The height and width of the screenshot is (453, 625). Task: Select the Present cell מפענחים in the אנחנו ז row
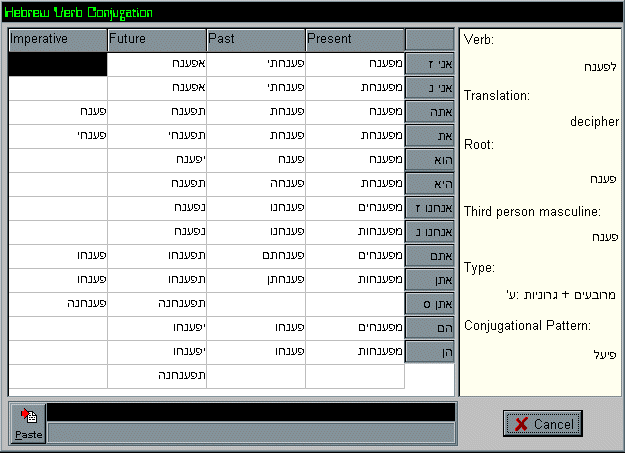point(355,208)
